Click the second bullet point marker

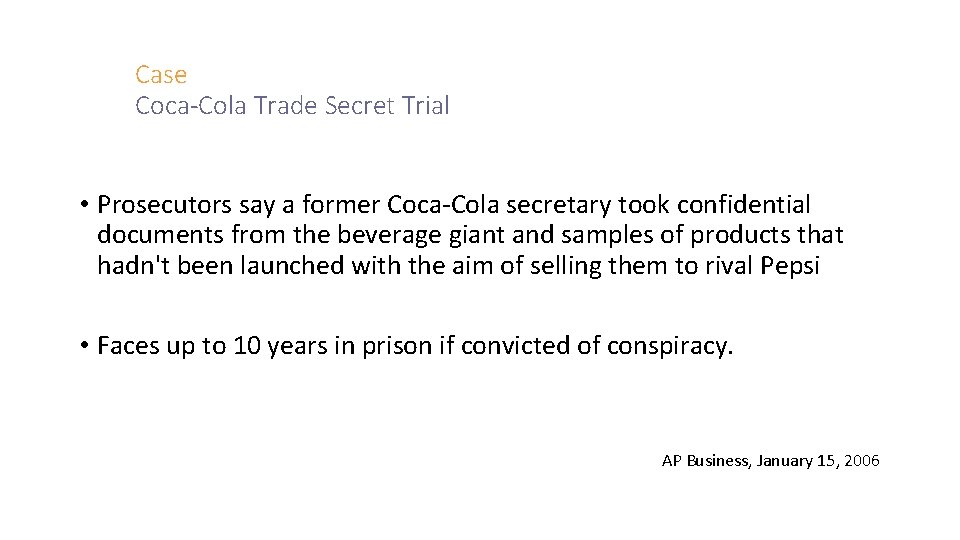pyautogui.click(x=87, y=348)
